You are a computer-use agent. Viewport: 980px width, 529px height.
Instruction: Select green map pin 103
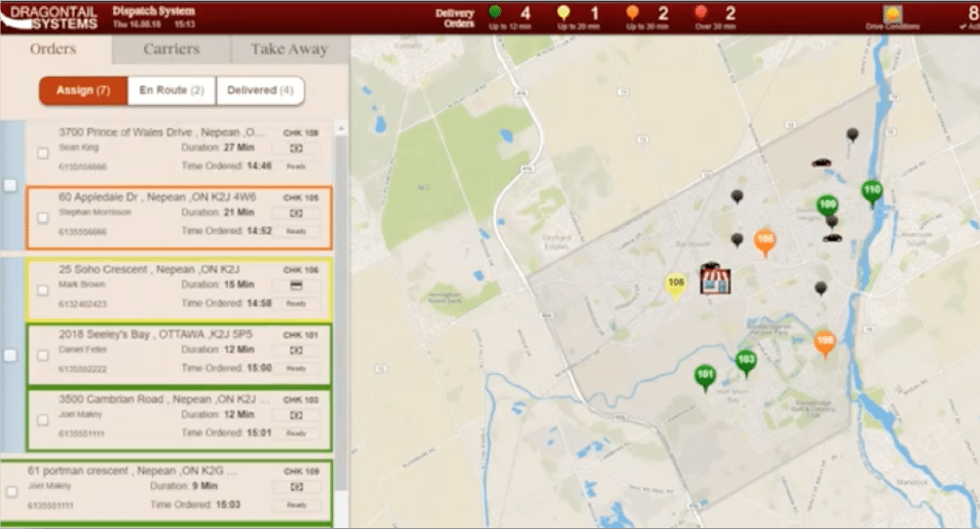[746, 361]
